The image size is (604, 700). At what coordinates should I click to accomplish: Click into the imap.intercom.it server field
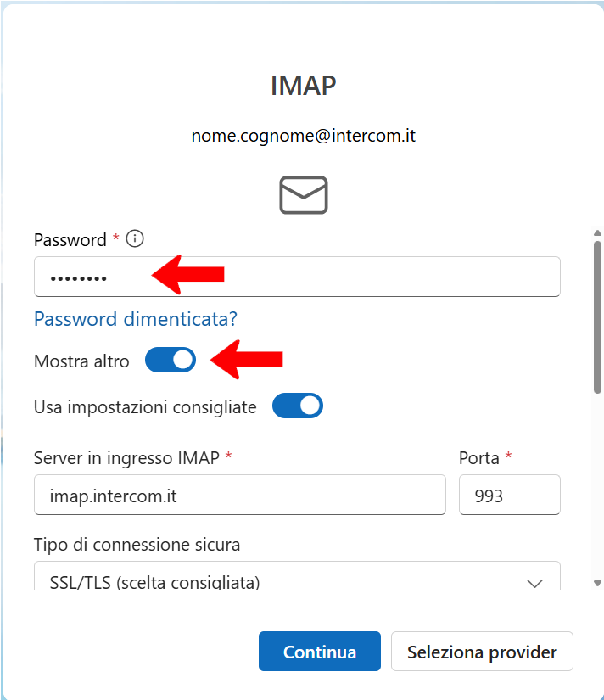(239, 495)
